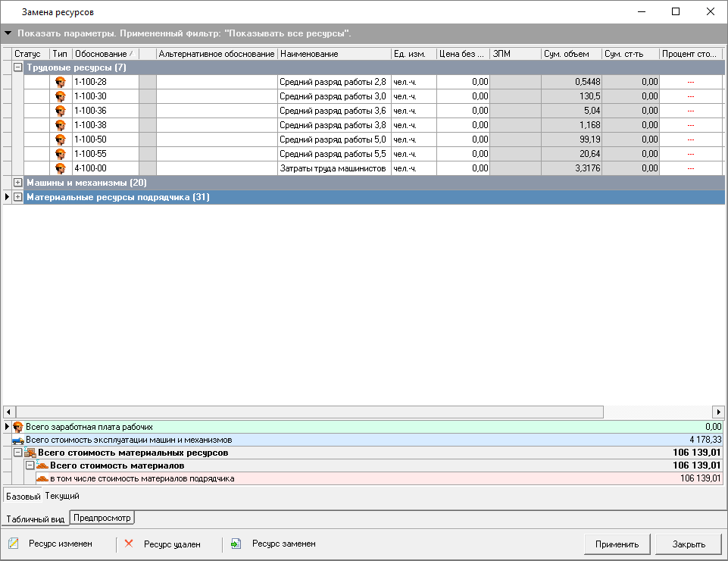The width and height of the screenshot is (728, 561).
Task: Expand the 'Машины и механизмы (20)' group
Action: [x=18, y=183]
